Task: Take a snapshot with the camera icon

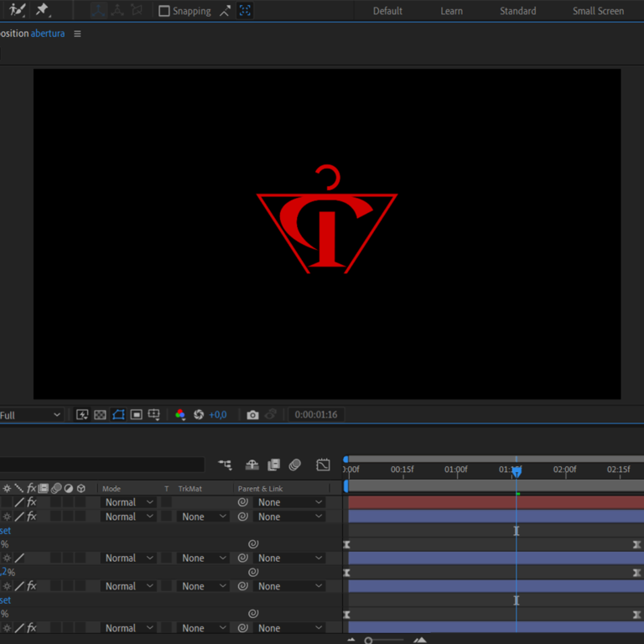Action: (252, 415)
